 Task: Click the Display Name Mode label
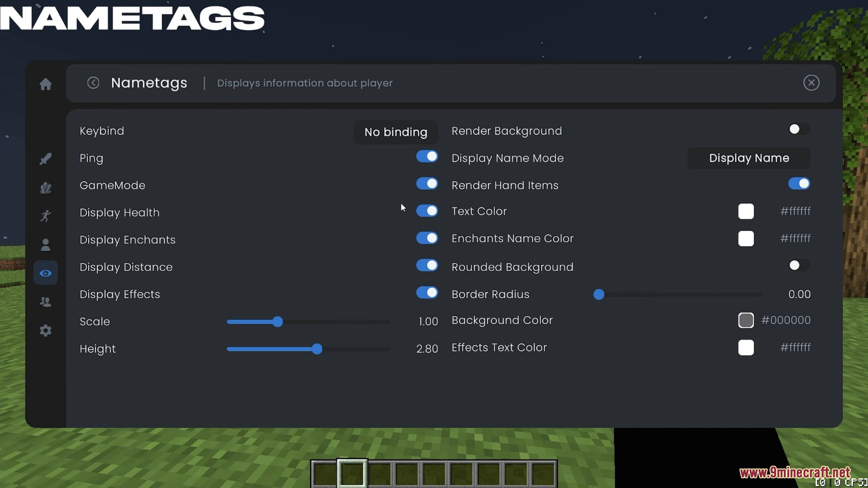pos(508,158)
